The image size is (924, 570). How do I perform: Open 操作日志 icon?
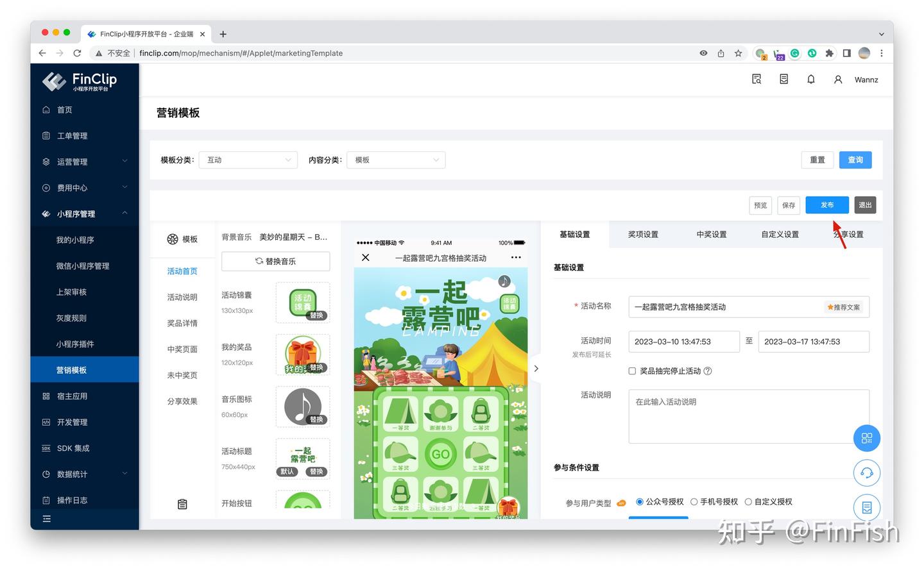pos(46,500)
